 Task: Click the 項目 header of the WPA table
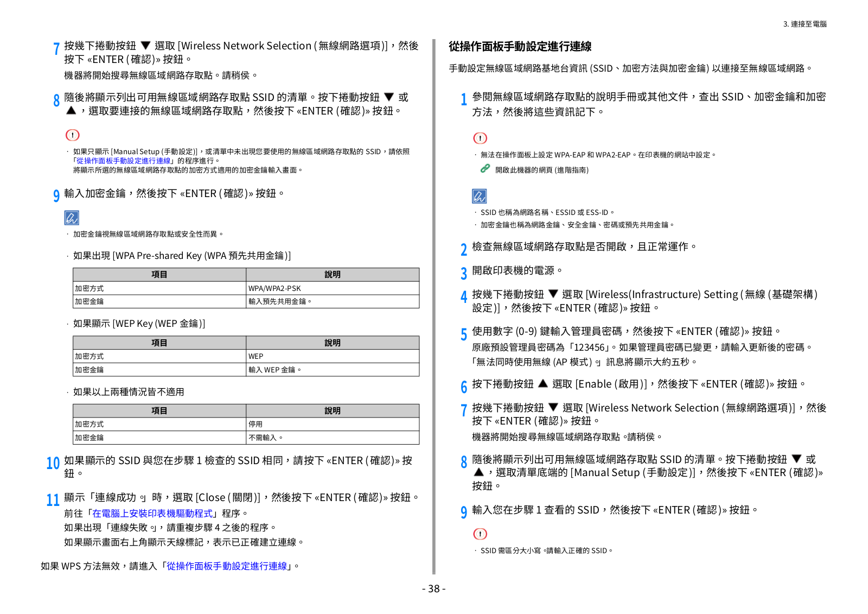click(159, 275)
